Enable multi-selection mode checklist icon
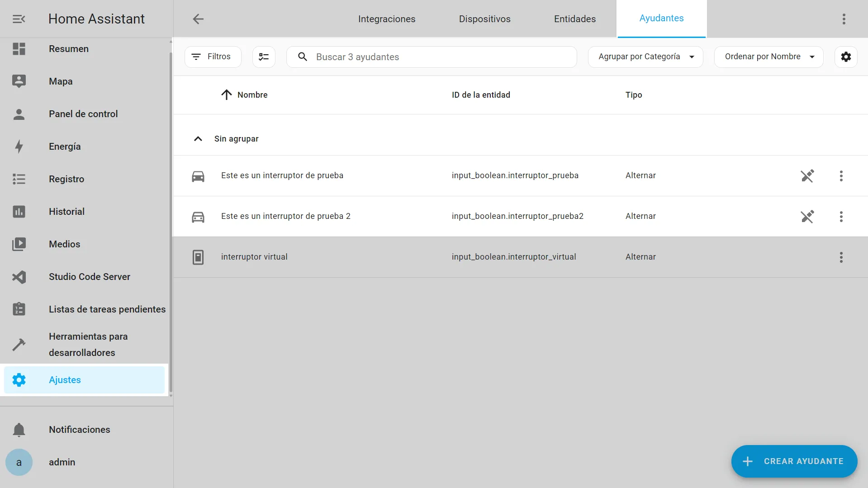Screen dimensions: 868x488 pos(264,57)
